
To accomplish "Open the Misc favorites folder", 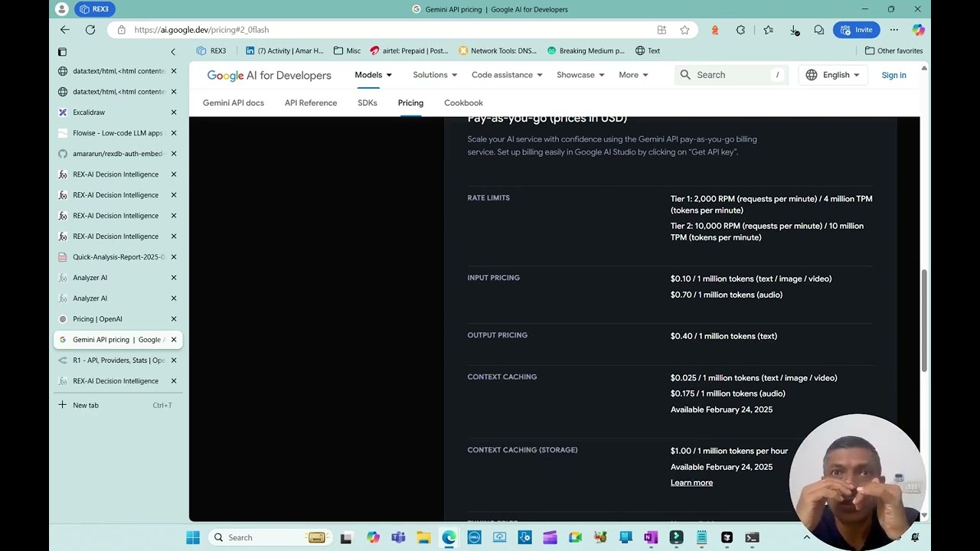I will [347, 51].
